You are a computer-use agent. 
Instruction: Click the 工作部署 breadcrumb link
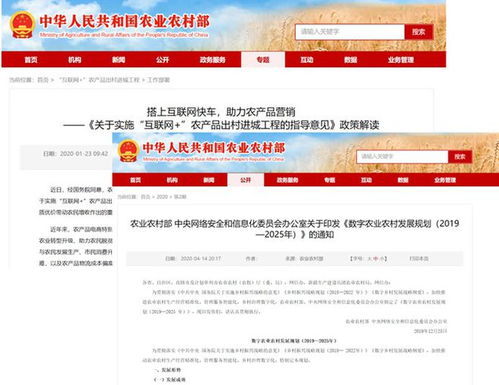click(x=159, y=80)
